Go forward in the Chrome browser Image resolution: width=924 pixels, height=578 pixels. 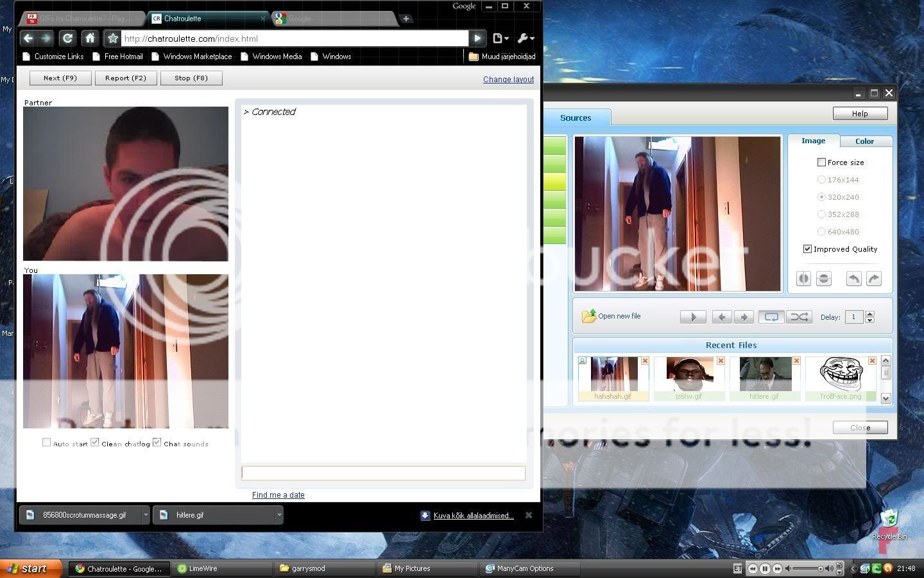pyautogui.click(x=46, y=39)
